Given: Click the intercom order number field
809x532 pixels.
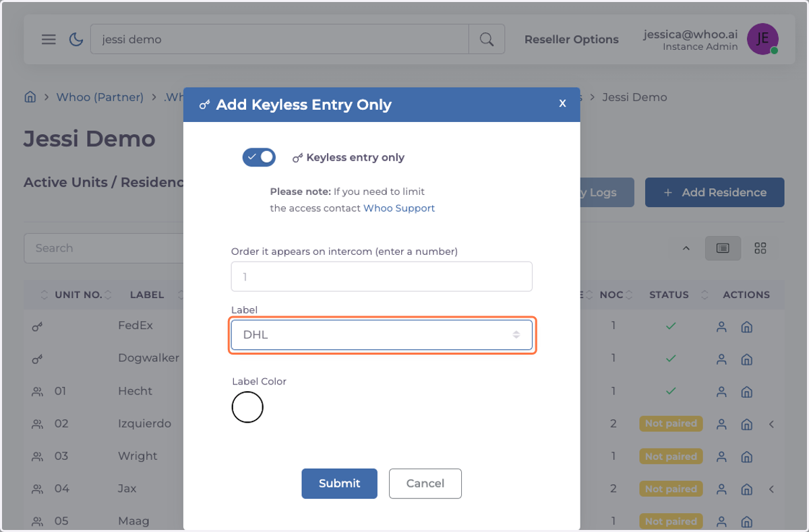Looking at the screenshot, I should pyautogui.click(x=382, y=276).
